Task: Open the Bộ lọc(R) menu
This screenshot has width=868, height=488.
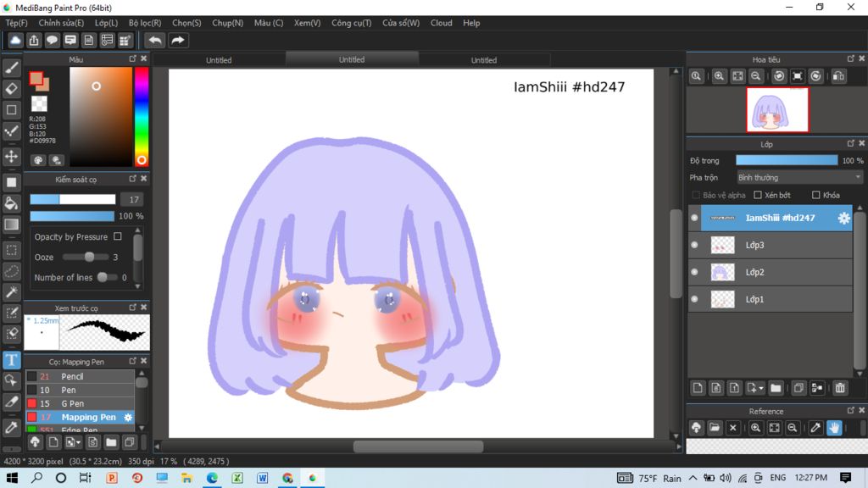Action: coord(145,23)
